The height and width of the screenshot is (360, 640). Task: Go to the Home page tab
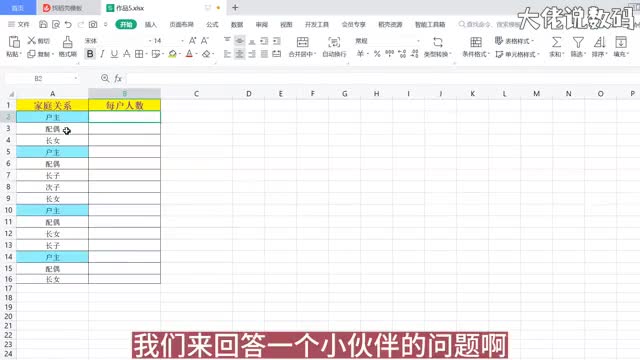click(18, 8)
